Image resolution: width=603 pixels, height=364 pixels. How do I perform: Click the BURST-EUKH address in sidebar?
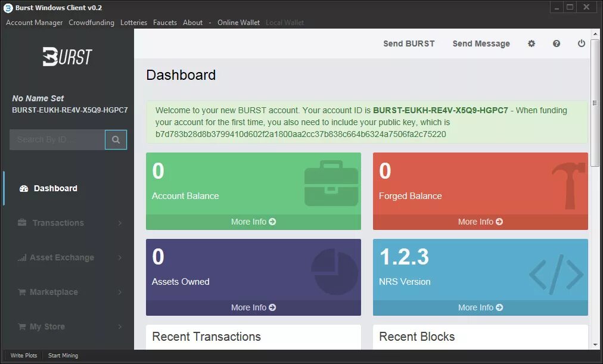pyautogui.click(x=70, y=110)
